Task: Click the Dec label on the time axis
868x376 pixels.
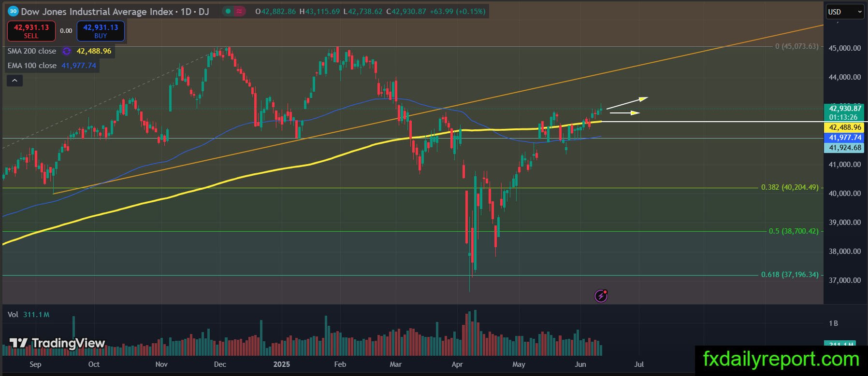Action: (220, 364)
